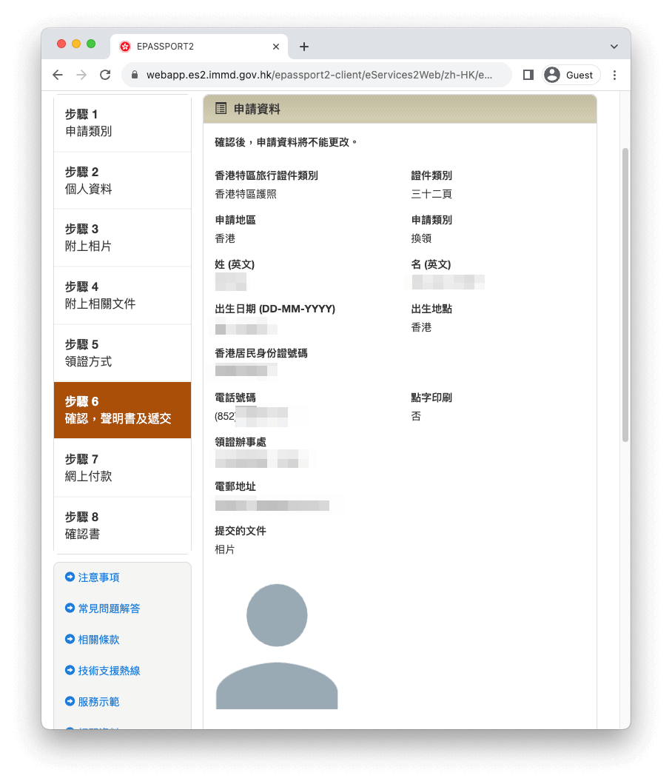
Task: Click the page vertical scrollbar
Action: click(x=625, y=295)
